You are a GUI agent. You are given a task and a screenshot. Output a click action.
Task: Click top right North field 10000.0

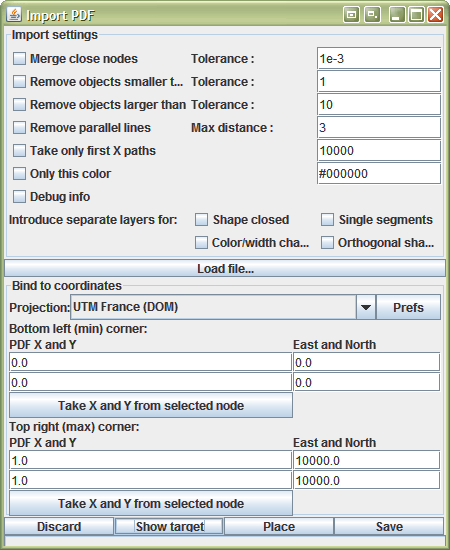(367, 480)
